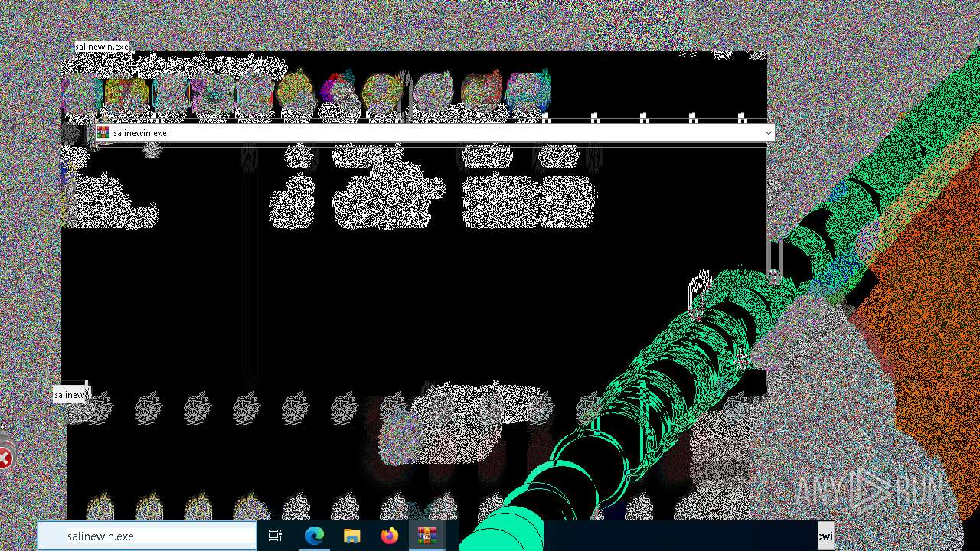Launch Microsoft Edge from the taskbar
This screenshot has height=551, width=980.
(315, 536)
